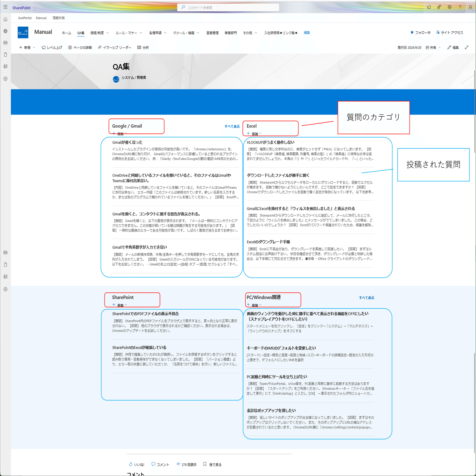This screenshot has width=476, height=476.
Task: Open the その他 navigation dropdown
Action: click(x=250, y=33)
